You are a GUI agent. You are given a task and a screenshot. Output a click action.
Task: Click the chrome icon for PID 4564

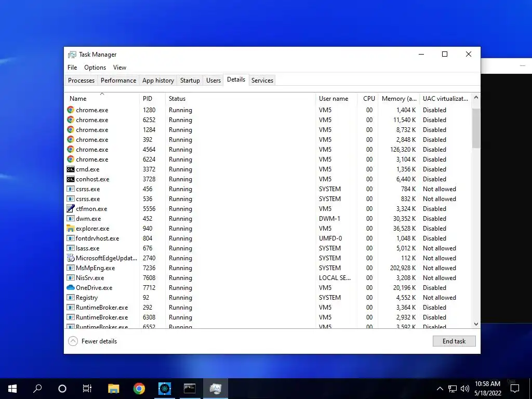71,149
